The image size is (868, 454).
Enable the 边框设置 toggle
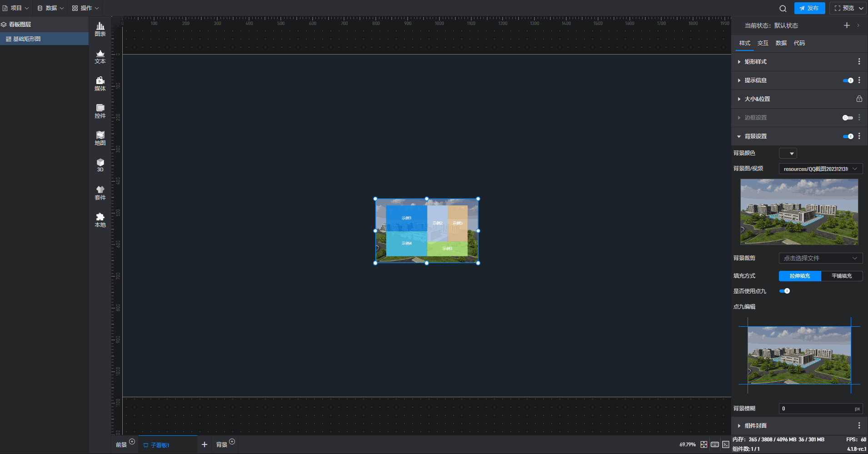click(848, 118)
